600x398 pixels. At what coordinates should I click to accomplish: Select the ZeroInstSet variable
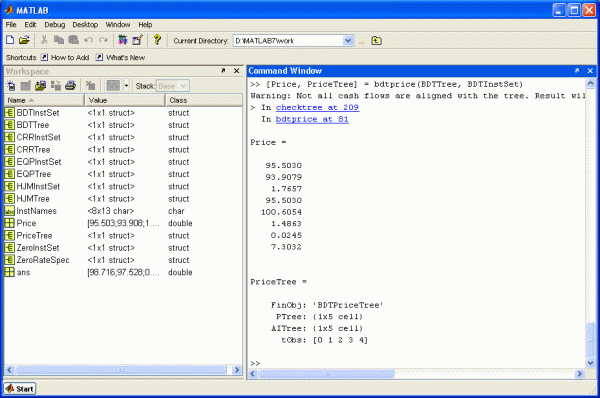pyautogui.click(x=123, y=248)
